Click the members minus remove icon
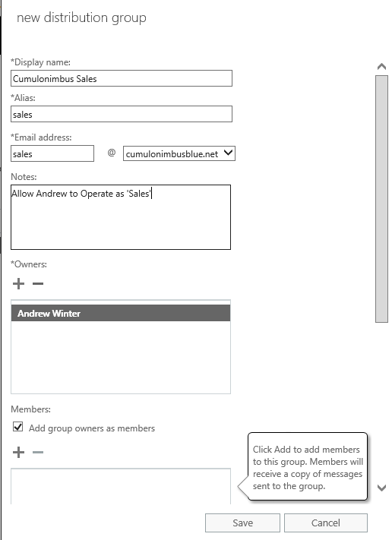The image size is (392, 540). pos(38,452)
